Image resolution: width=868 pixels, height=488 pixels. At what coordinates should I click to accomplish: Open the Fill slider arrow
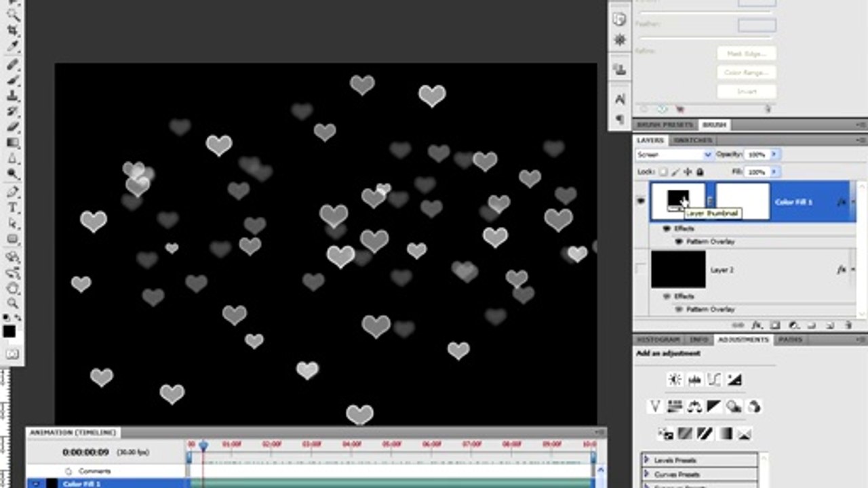click(774, 172)
